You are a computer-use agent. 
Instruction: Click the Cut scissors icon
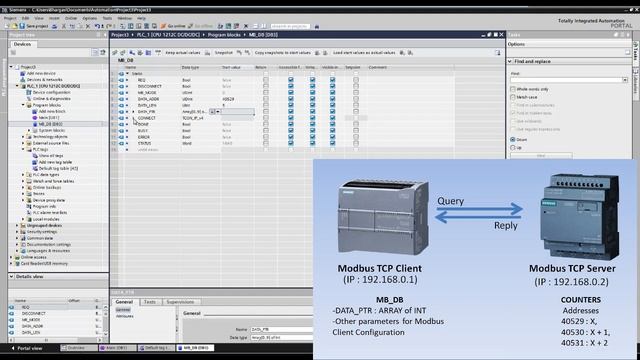pyautogui.click(x=64, y=26)
